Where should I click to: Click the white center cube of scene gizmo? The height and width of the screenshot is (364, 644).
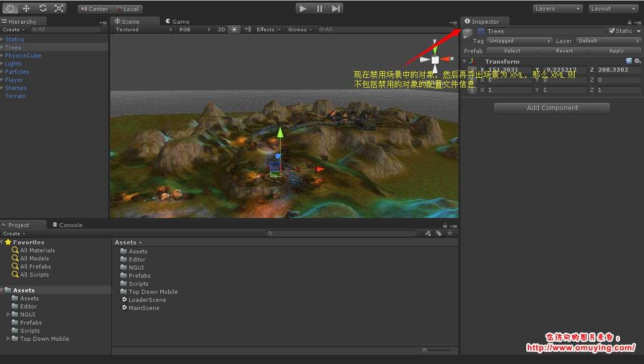(x=435, y=60)
